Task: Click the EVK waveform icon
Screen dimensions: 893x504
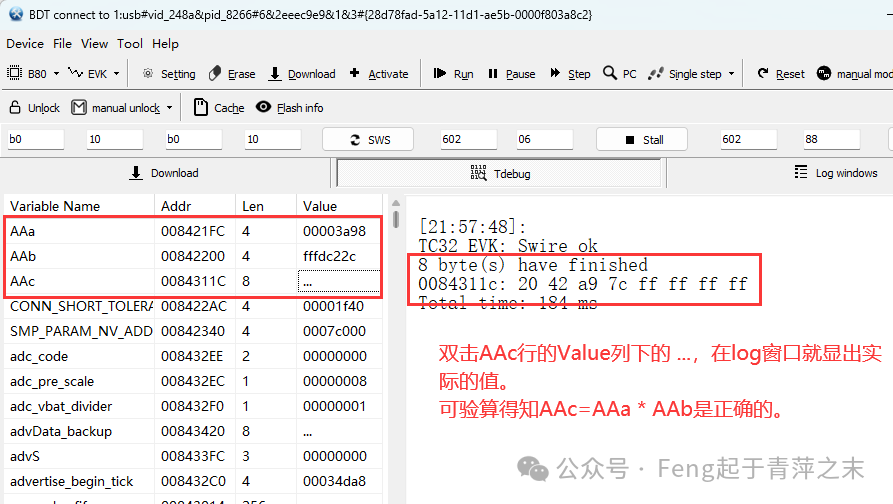Action: [75, 73]
